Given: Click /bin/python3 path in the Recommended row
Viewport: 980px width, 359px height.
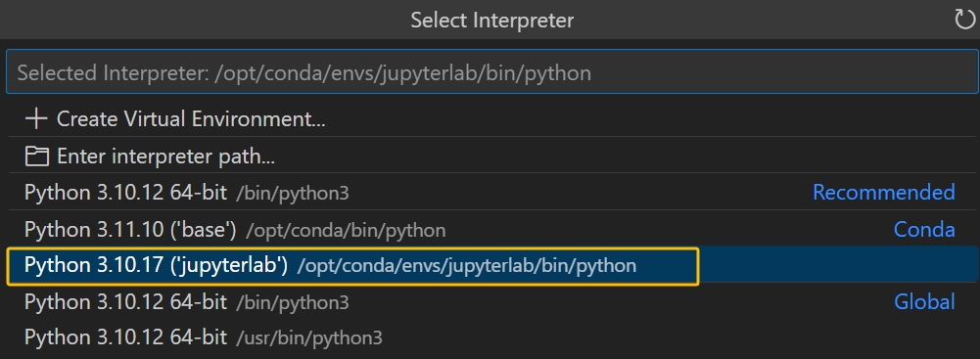Looking at the screenshot, I should (293, 194).
